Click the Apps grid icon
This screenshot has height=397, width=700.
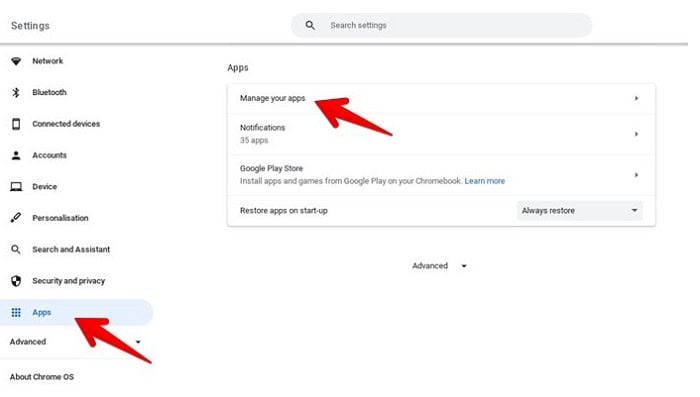(16, 313)
